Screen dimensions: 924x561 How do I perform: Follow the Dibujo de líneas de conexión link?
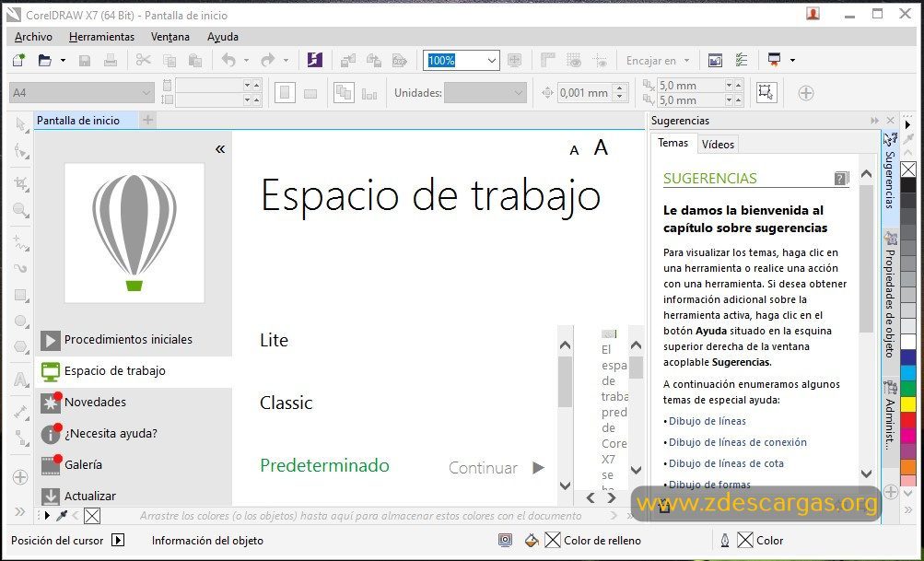[x=738, y=442]
